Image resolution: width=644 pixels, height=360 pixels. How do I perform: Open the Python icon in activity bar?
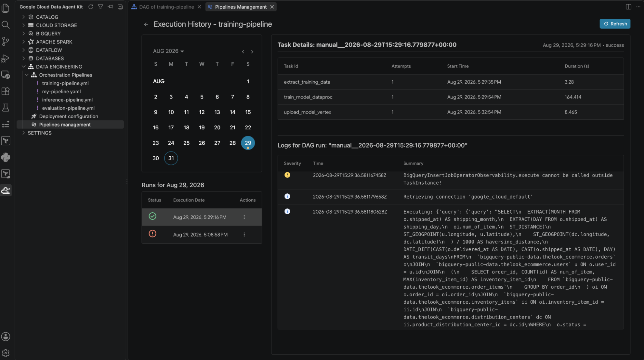coord(6,157)
